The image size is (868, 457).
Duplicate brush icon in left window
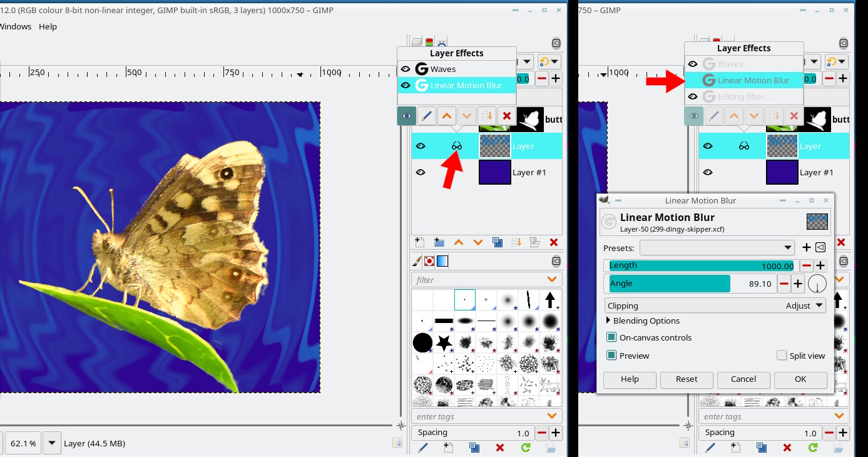coord(474,448)
